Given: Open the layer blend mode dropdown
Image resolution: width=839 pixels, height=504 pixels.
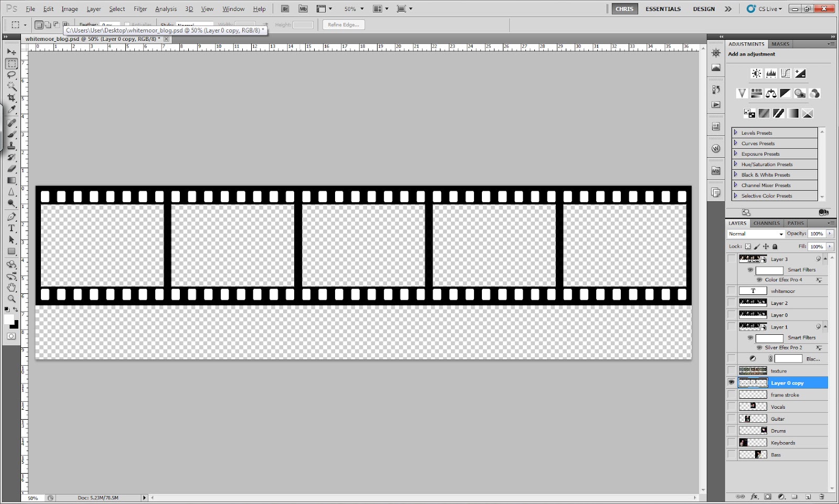Looking at the screenshot, I should (755, 234).
